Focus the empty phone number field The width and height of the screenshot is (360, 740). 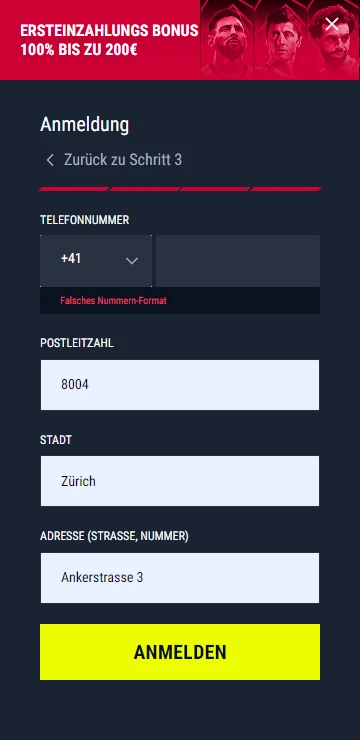tap(238, 261)
